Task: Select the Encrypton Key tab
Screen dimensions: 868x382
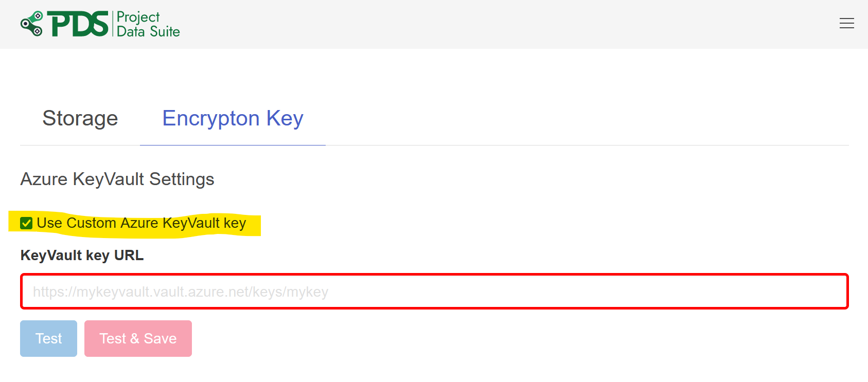Action: pos(233,119)
